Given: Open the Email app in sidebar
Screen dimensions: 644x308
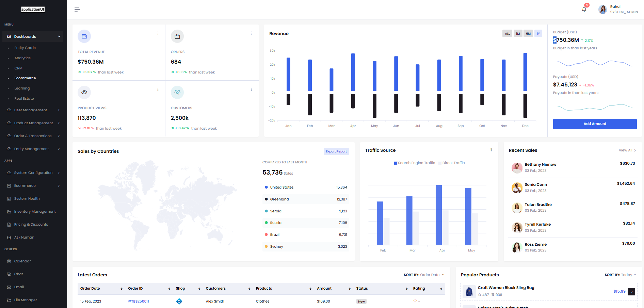Looking at the screenshot, I should point(19,287).
